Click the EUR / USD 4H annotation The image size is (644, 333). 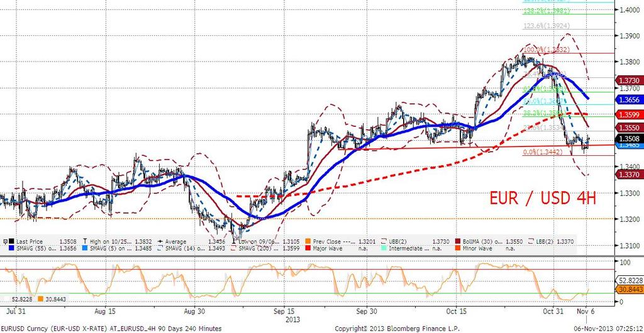click(x=543, y=198)
